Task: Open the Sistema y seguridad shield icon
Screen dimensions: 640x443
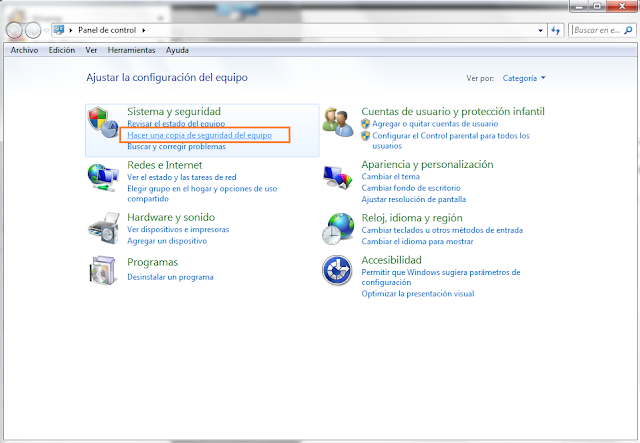Action: pyautogui.click(x=103, y=122)
